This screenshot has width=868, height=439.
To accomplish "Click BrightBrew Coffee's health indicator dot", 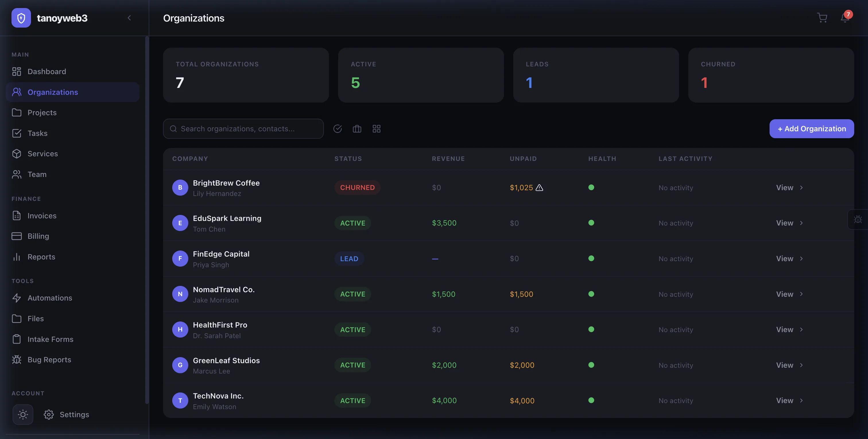I will pos(592,188).
